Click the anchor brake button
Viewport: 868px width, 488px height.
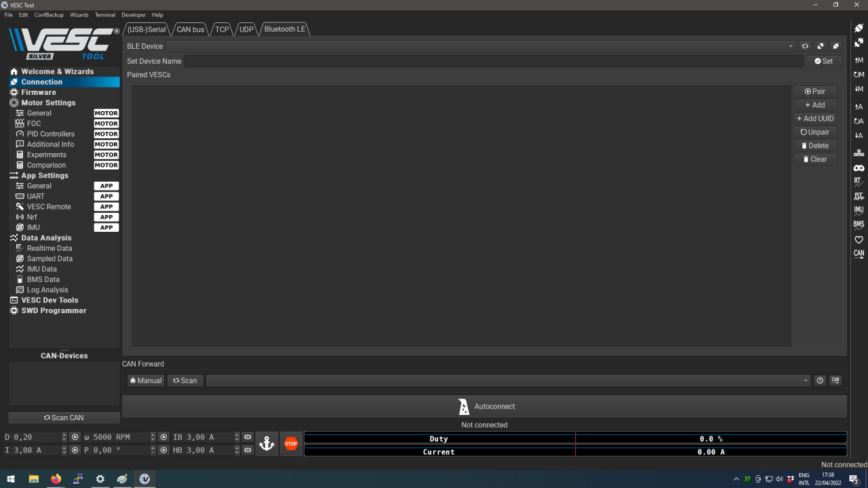pyautogui.click(x=267, y=444)
